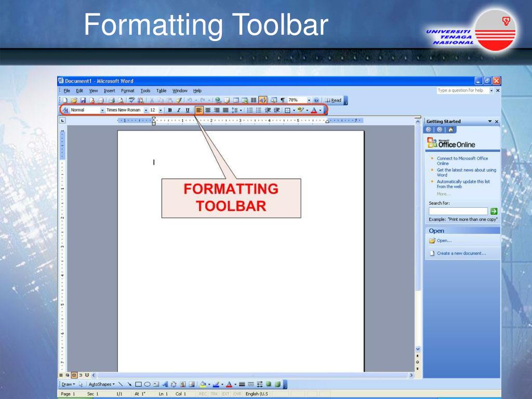
Task: Open the Insert menu
Action: click(109, 90)
